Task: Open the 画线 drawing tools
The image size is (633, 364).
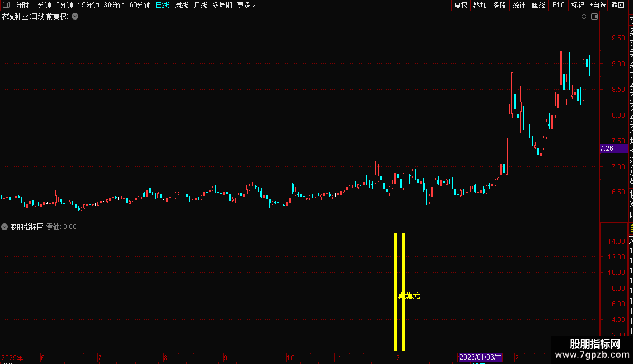Action: click(x=538, y=5)
